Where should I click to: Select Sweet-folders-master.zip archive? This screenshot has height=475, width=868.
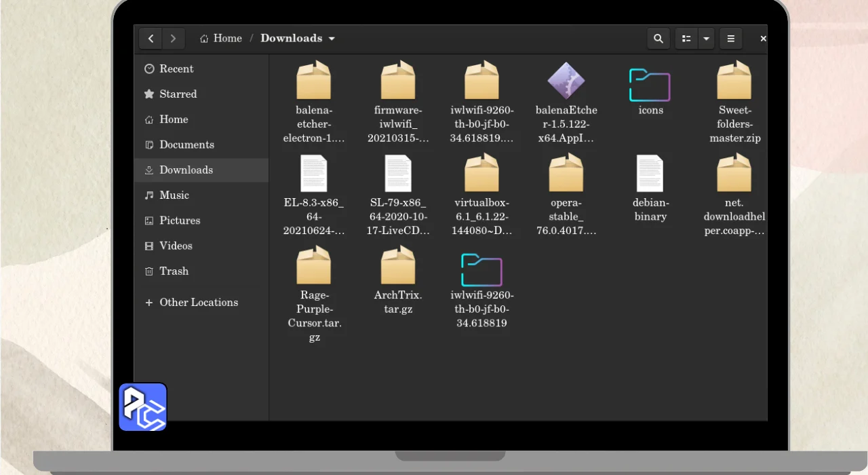(x=734, y=81)
